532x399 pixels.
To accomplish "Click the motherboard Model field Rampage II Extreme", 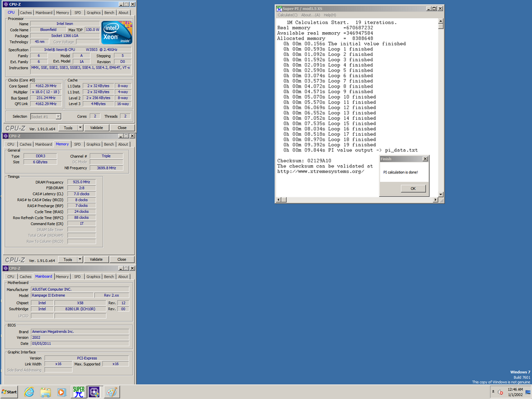I will pyautogui.click(x=62, y=295).
